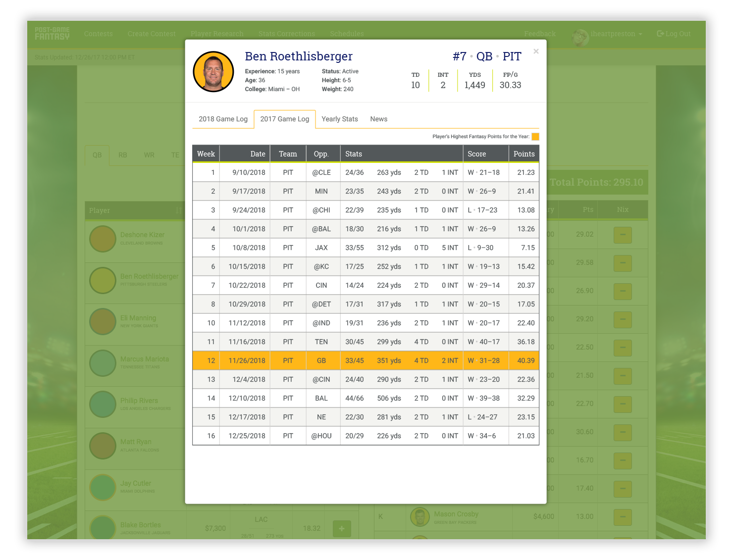Remove the roster player with 29.02 pts
This screenshot has height=560, width=733.
pos(623,235)
